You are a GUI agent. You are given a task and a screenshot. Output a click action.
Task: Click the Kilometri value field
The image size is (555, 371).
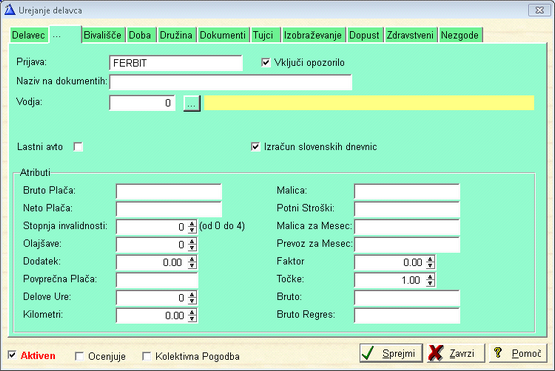(x=152, y=315)
